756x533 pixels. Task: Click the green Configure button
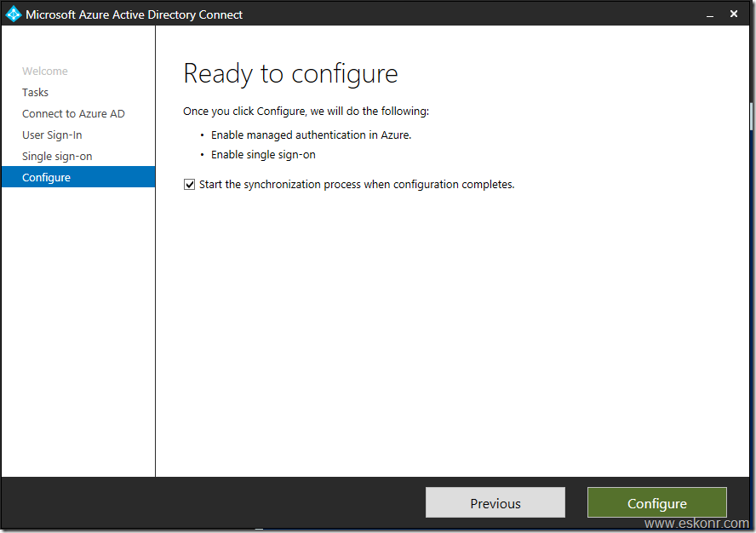click(x=656, y=502)
